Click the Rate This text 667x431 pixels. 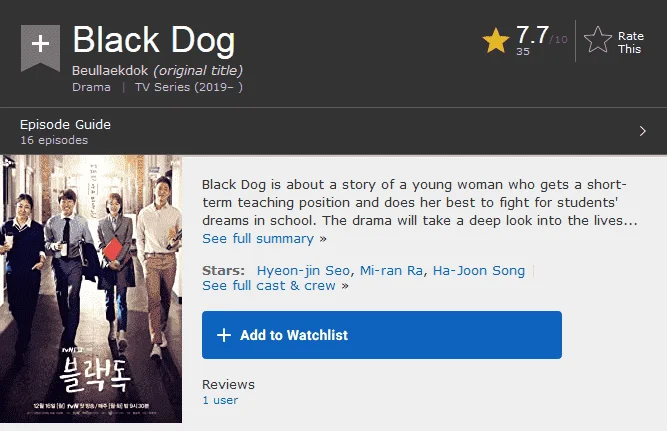(630, 43)
